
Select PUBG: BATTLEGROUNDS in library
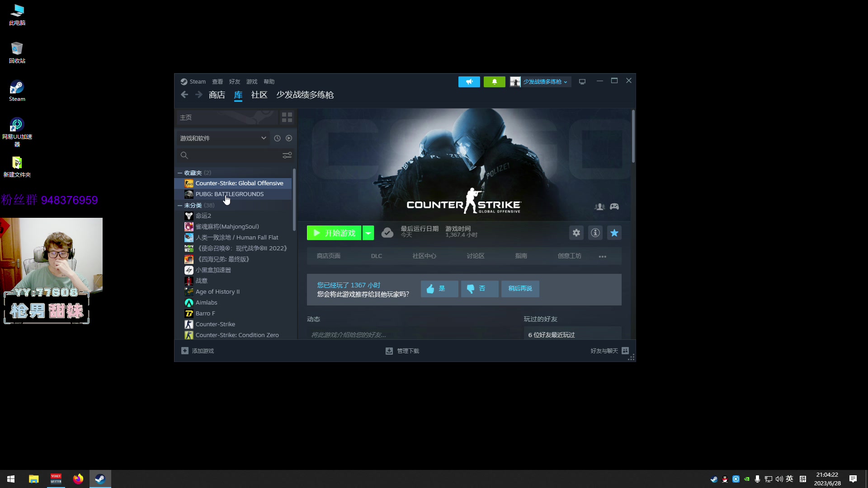pos(233,194)
